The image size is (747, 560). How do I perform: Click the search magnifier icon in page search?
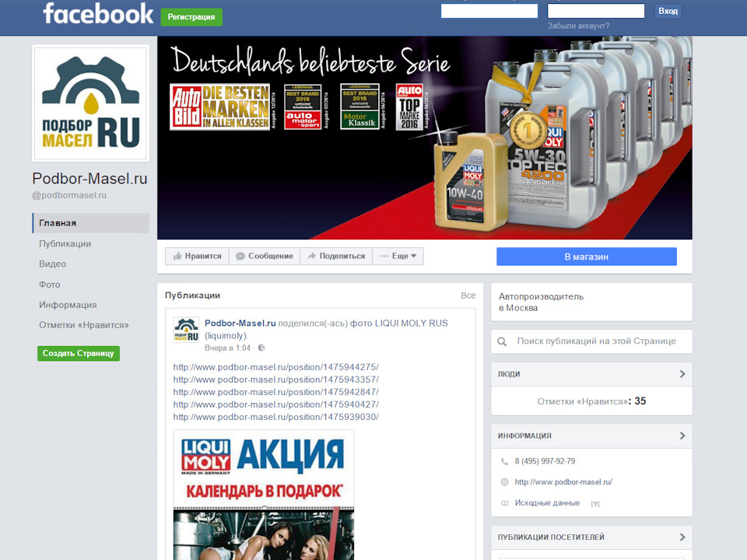tap(502, 341)
